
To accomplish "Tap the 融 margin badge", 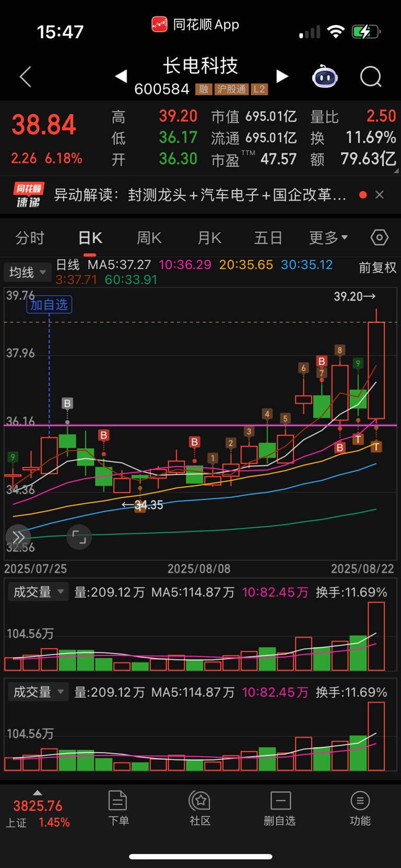I will [204, 89].
